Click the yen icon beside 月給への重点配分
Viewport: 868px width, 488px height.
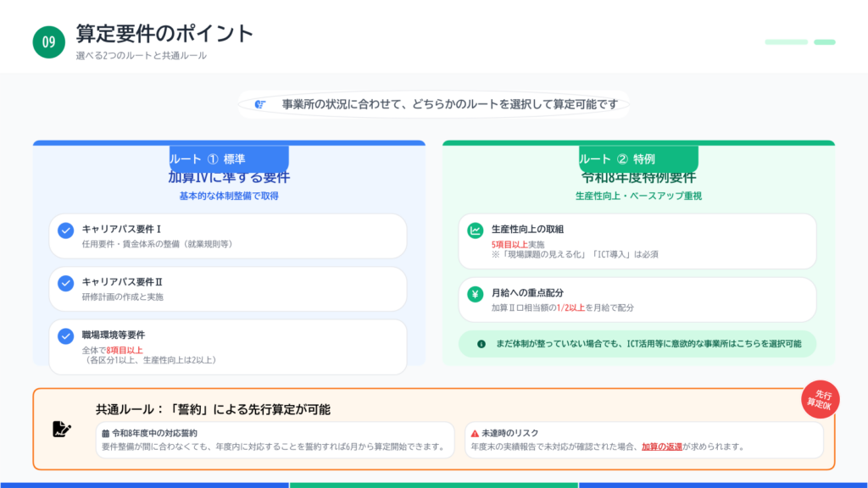pos(476,294)
